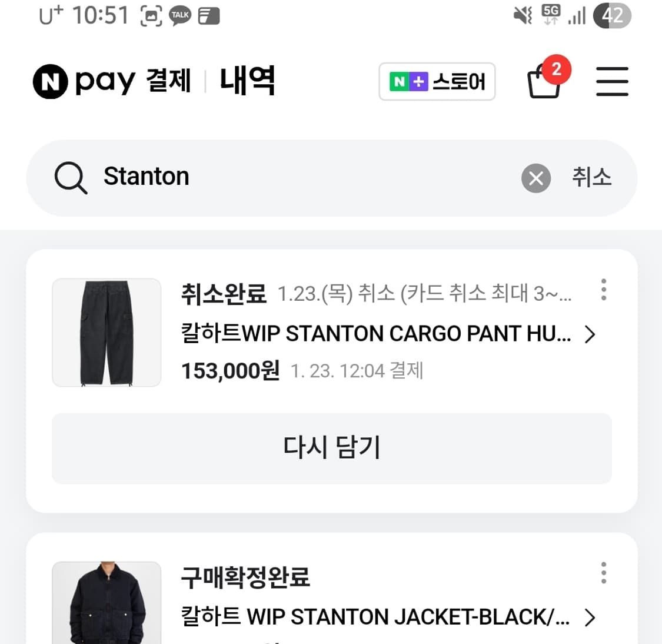Switch to the 결제 tab
The width and height of the screenshot is (662, 644).
[x=170, y=81]
